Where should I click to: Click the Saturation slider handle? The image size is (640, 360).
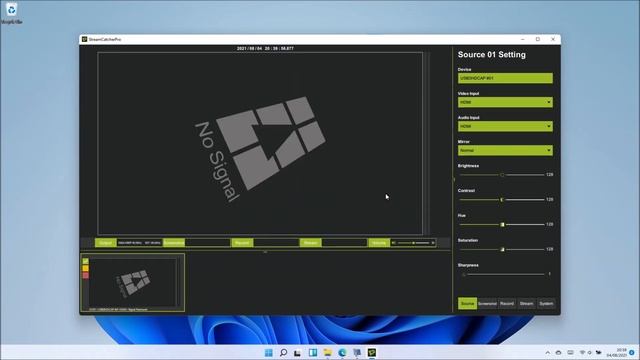(x=502, y=249)
